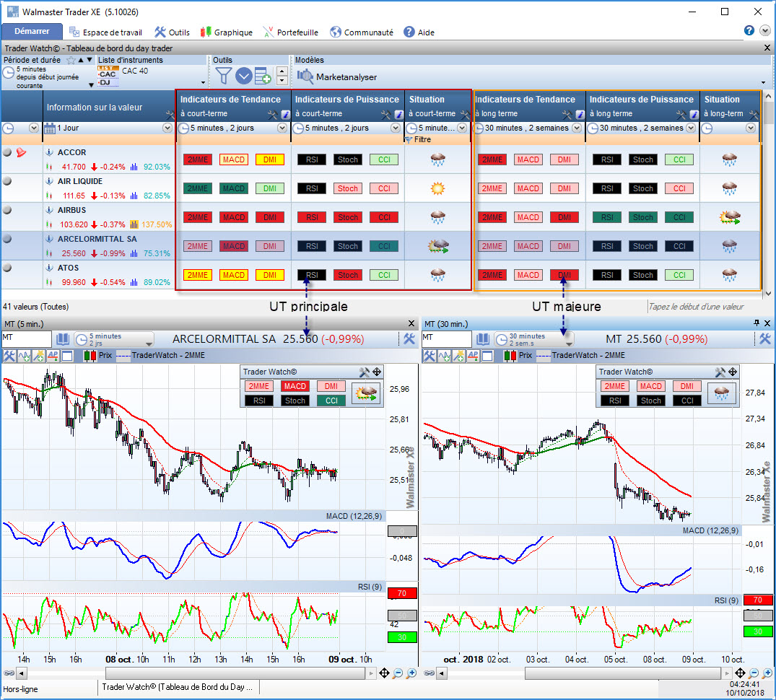
Task: Open the Outils menu
Action: (172, 32)
